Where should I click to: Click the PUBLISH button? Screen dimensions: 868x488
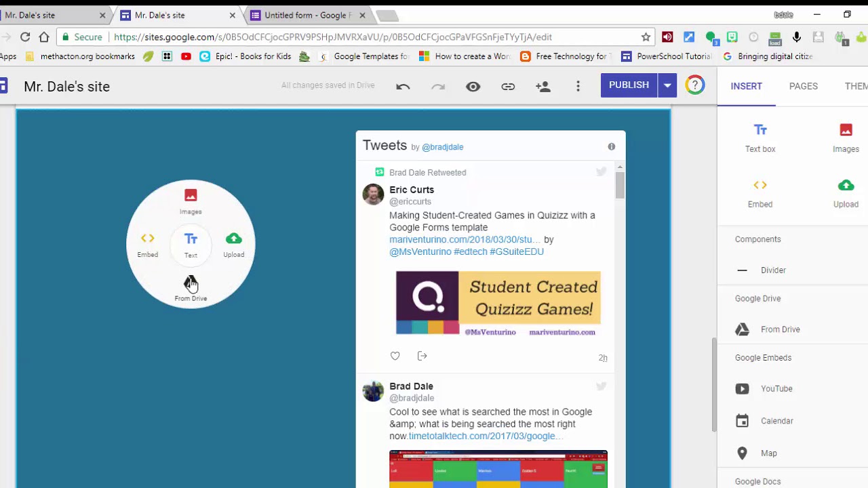tap(629, 85)
